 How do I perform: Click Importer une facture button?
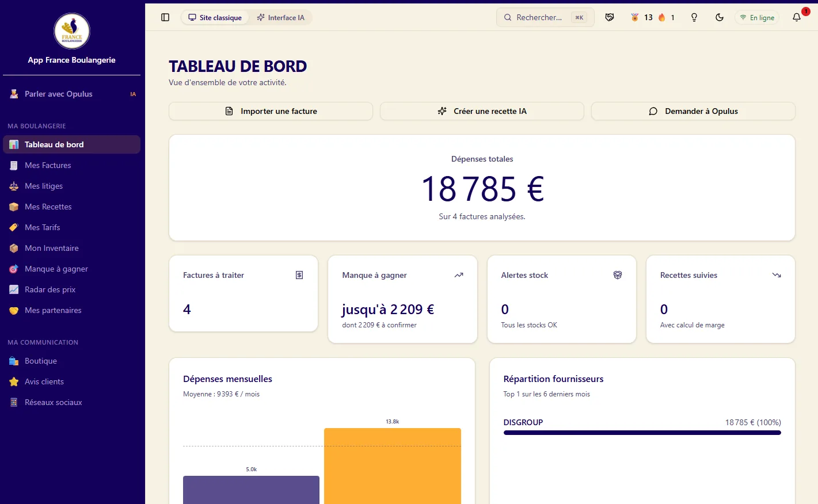pyautogui.click(x=271, y=111)
